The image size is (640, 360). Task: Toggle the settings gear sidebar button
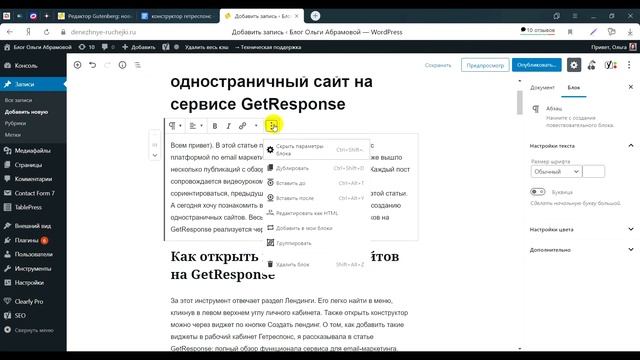(x=574, y=65)
